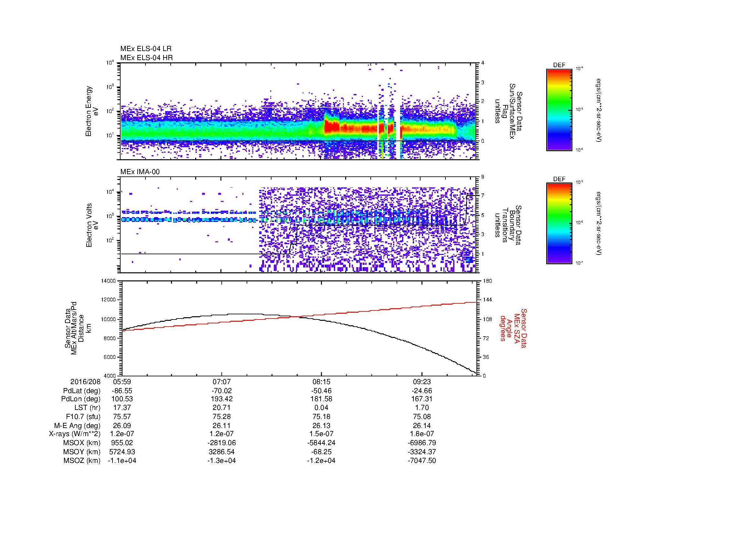This screenshot has width=756, height=534.
Task: Click the top DEF color bar
Action: pos(559,110)
